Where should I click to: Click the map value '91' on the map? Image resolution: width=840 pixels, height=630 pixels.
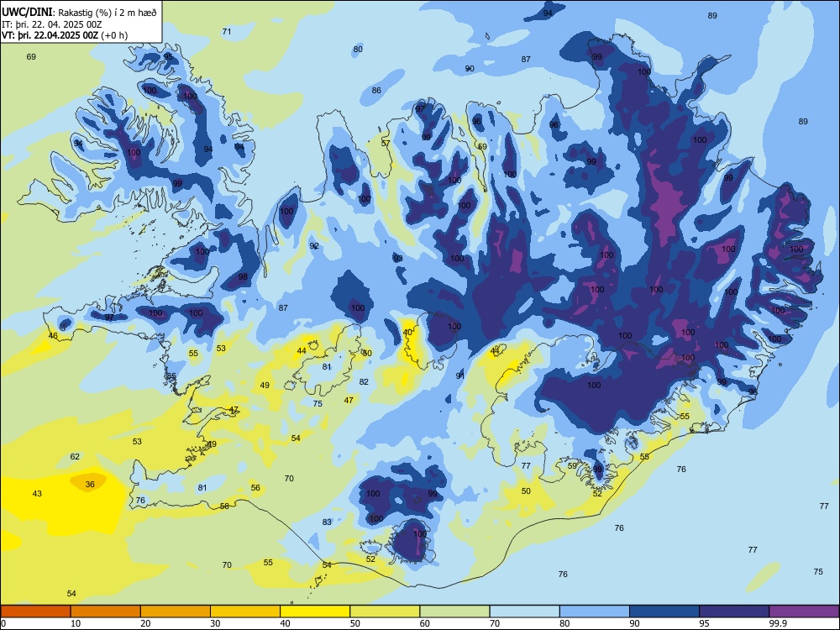460,375
